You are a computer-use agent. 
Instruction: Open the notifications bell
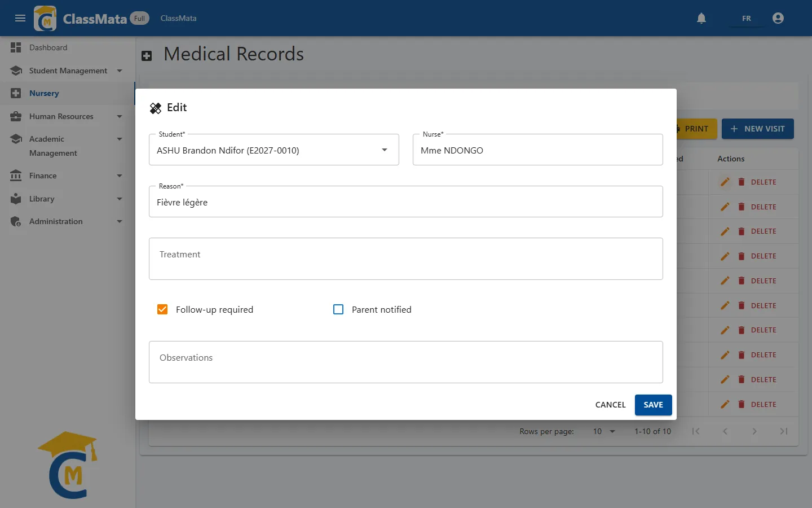click(701, 18)
